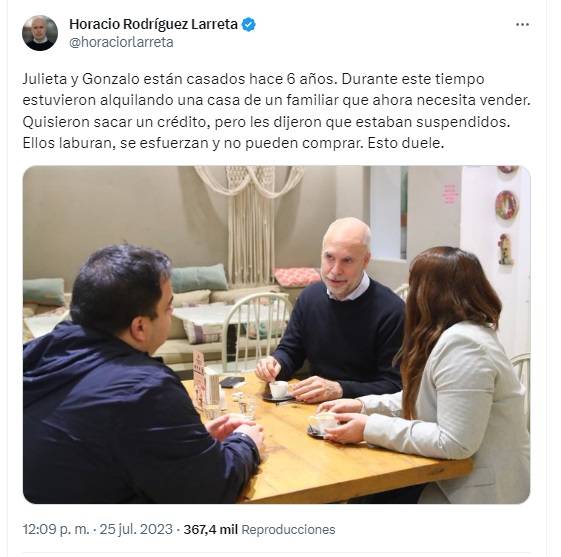This screenshot has height=557, width=561.
Task: Open the @horaciorlarreta handle link
Action: 121,42
